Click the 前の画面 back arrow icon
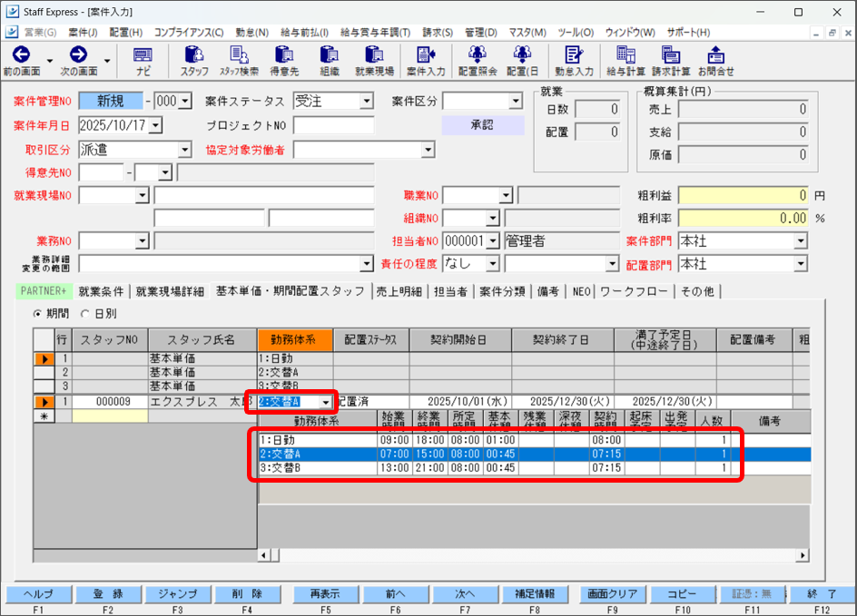The width and height of the screenshot is (857, 616). pyautogui.click(x=21, y=55)
